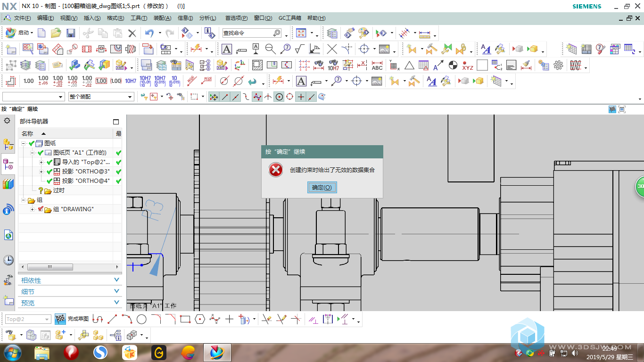Open the Windows Start button
Viewport: 644px width, 362px height.
pyautogui.click(x=12, y=353)
